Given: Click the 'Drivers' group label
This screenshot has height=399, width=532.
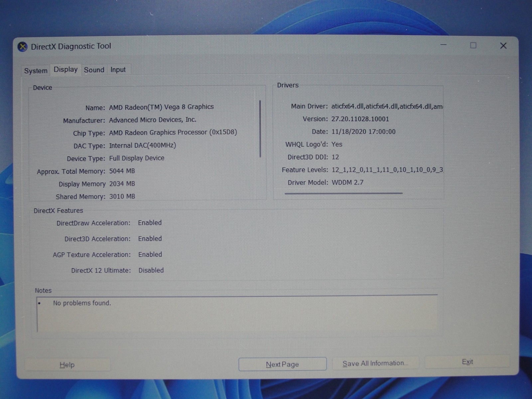Looking at the screenshot, I should point(288,85).
